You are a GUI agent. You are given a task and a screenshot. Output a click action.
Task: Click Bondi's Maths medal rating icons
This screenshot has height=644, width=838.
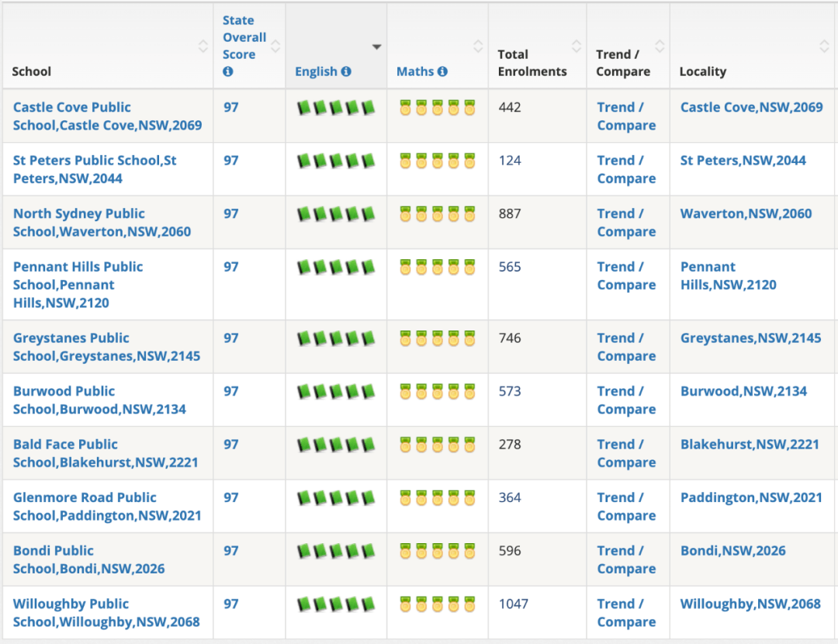pyautogui.click(x=438, y=551)
